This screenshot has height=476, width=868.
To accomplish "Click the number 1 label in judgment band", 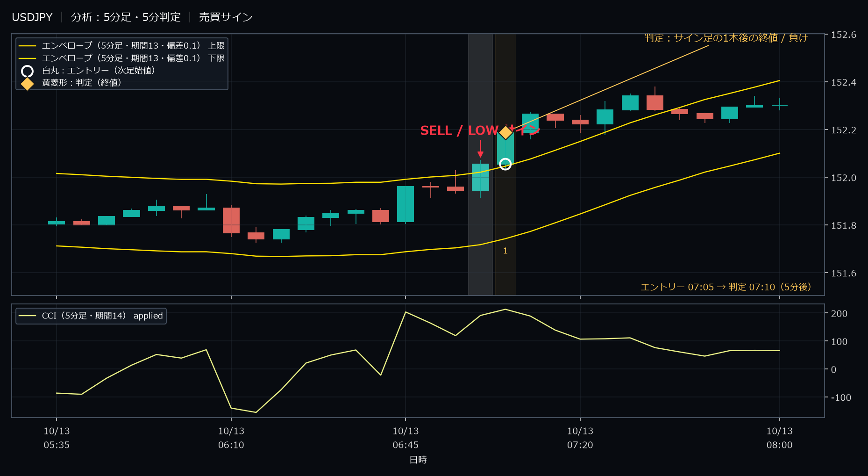I will [505, 251].
